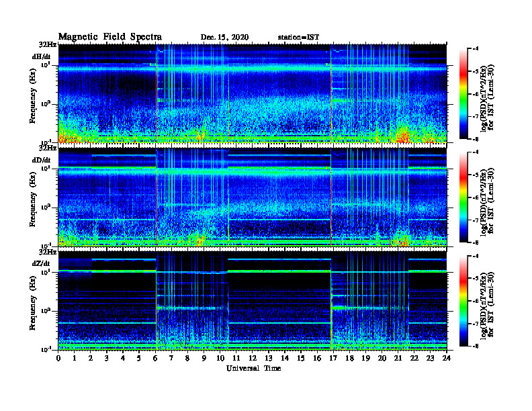The image size is (532, 411).
Task: Click hour '21' on the Universal Time axis
Action: click(x=398, y=358)
